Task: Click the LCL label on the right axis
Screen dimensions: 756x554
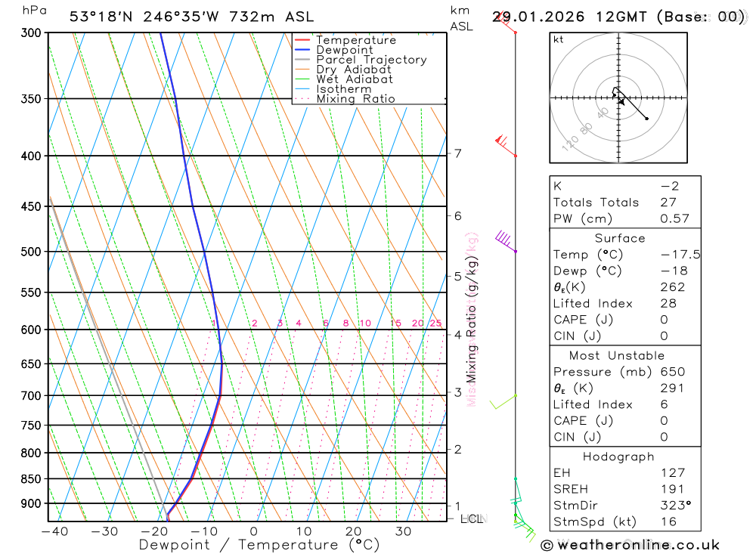Action: (x=472, y=518)
